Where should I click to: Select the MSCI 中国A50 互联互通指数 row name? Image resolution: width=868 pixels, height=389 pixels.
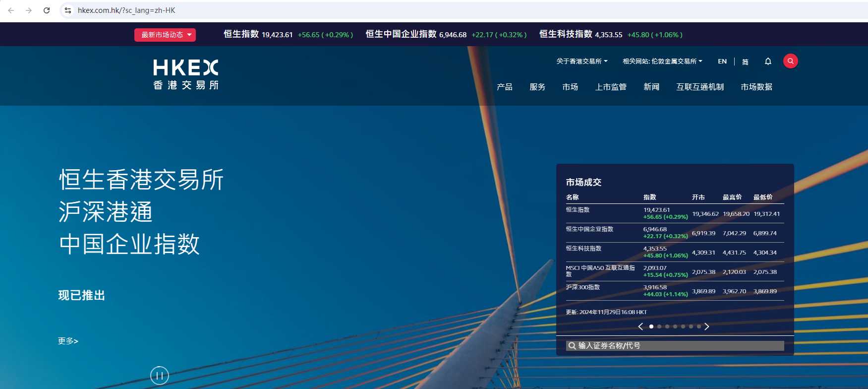[x=600, y=271]
